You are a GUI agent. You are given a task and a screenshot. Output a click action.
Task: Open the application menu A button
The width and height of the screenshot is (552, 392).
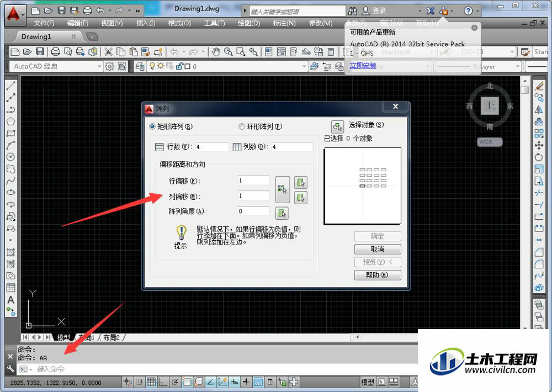[x=14, y=14]
